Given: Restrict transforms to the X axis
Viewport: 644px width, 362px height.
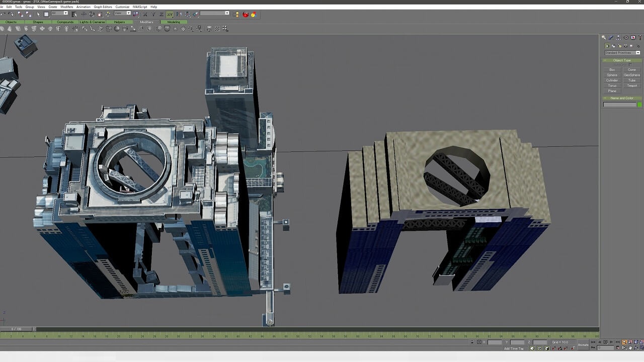Looking at the screenshot, I should tap(145, 14).
